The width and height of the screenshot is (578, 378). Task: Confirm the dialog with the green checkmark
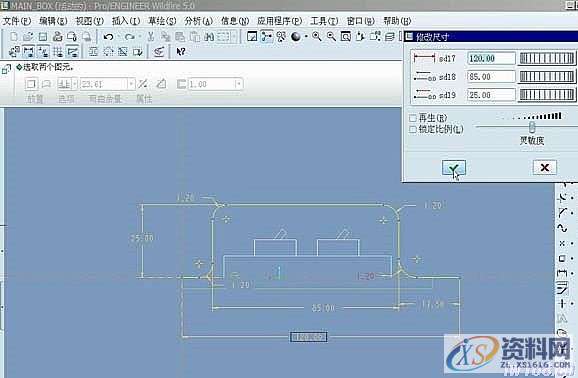[x=454, y=168]
